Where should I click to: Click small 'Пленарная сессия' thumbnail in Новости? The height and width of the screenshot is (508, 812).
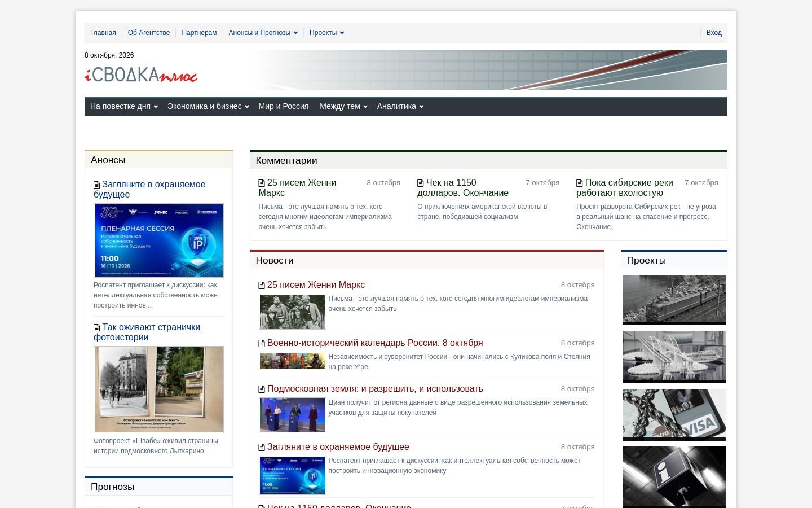coord(293,475)
